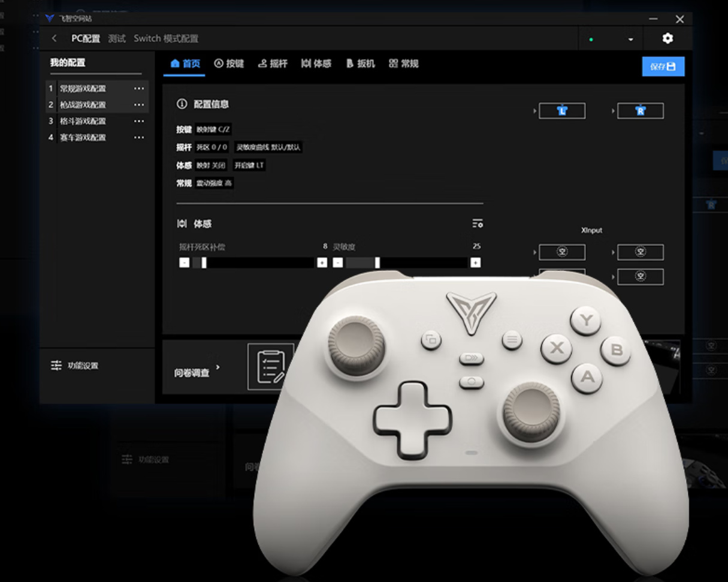Click the 灵敏度 value 25
Viewport: 728px width, 582px height.
(476, 246)
